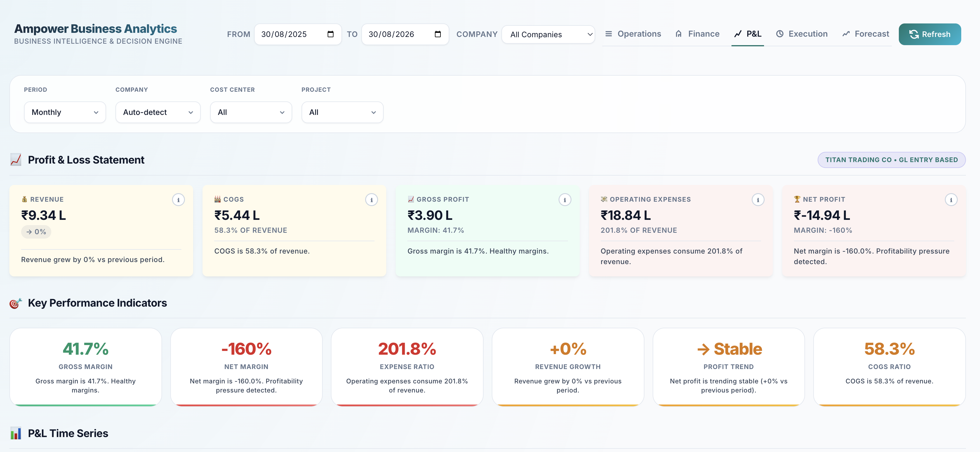This screenshot has height=452, width=980.
Task: Click the Titan Trading Co GL Entry badge
Action: pyautogui.click(x=891, y=160)
